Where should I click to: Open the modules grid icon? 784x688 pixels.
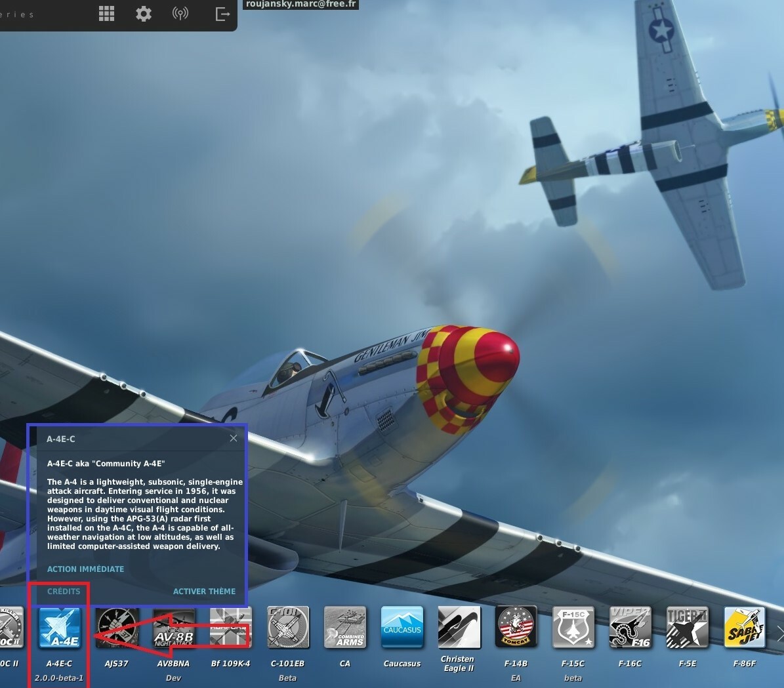point(106,14)
